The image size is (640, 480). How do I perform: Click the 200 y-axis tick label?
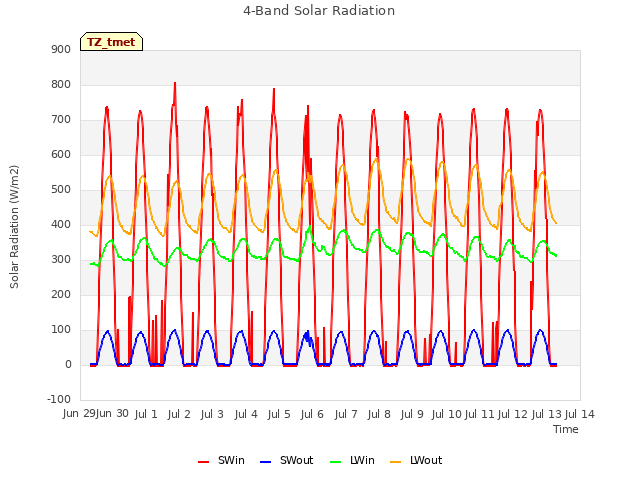pyautogui.click(x=61, y=294)
